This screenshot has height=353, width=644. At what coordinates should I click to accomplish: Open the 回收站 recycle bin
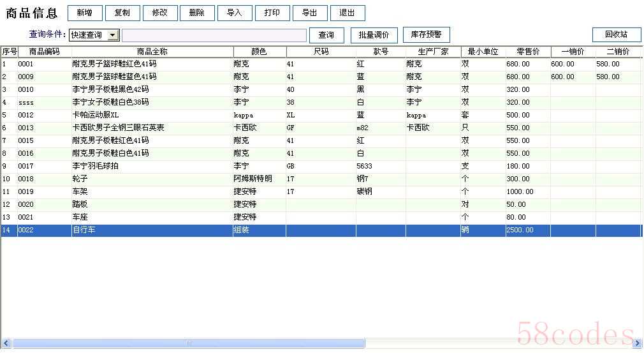pyautogui.click(x=616, y=34)
